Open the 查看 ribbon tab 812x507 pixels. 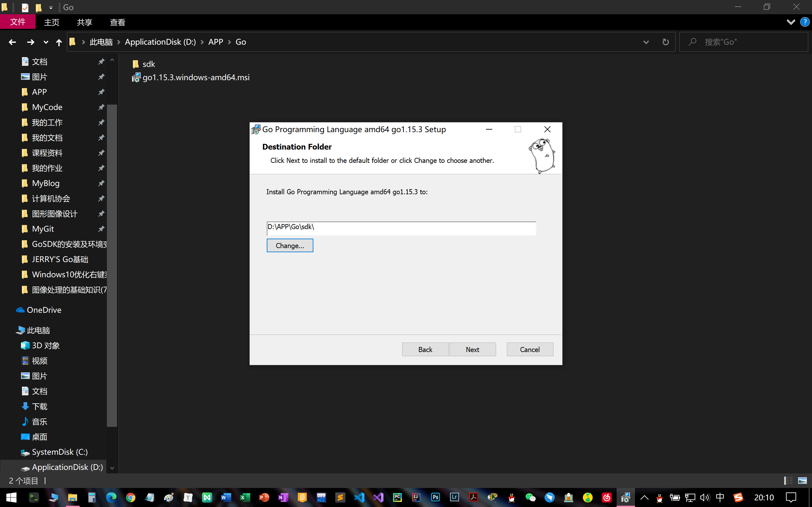(117, 22)
